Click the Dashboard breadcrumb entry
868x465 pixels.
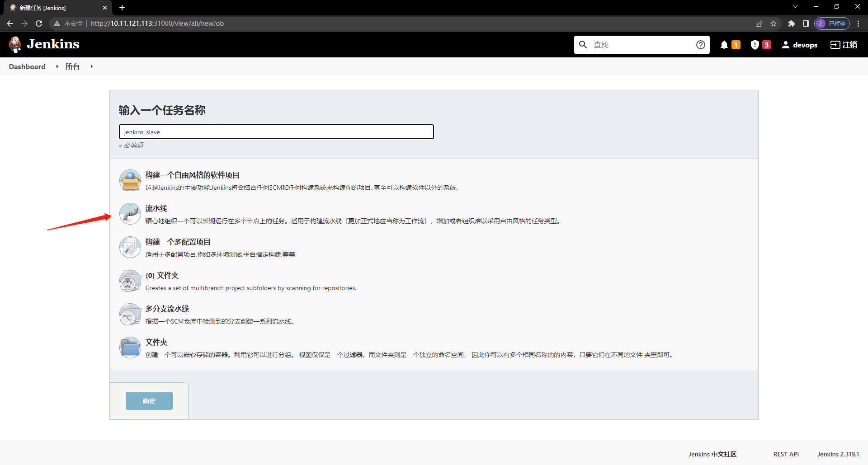[27, 66]
